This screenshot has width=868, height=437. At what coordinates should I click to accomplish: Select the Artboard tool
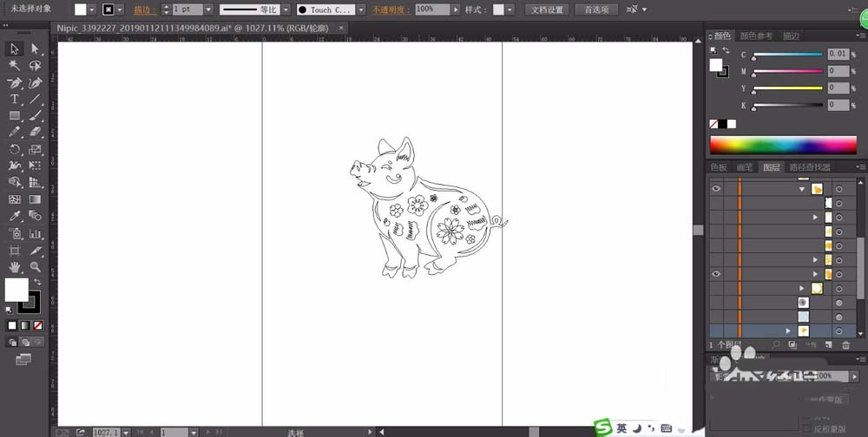click(15, 250)
